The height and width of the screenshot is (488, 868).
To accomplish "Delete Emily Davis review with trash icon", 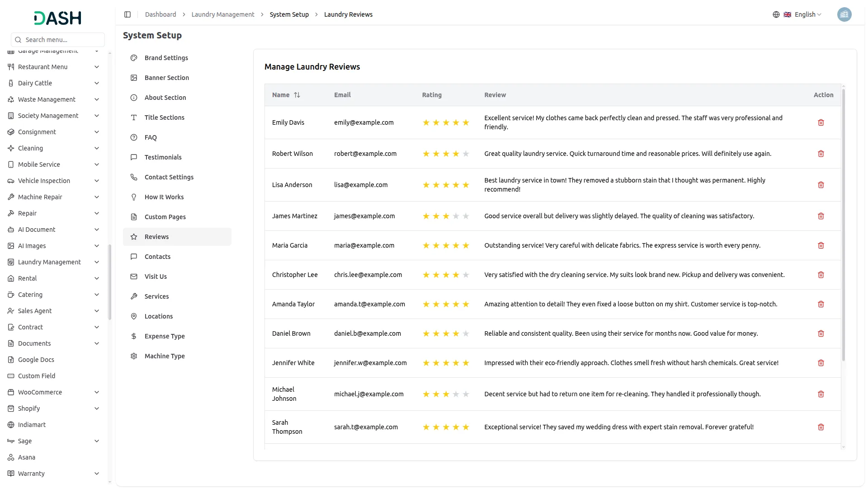I will point(821,122).
